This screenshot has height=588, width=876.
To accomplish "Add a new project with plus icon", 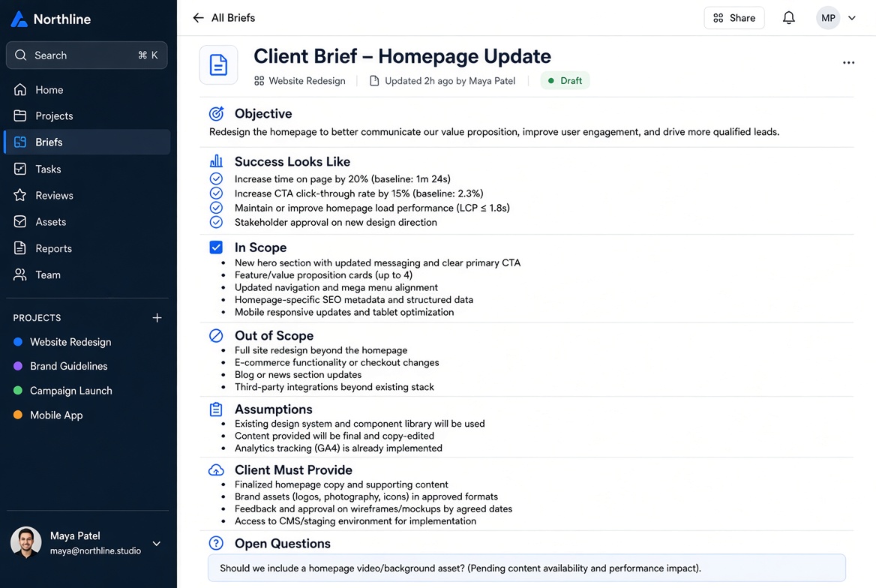I will click(157, 317).
